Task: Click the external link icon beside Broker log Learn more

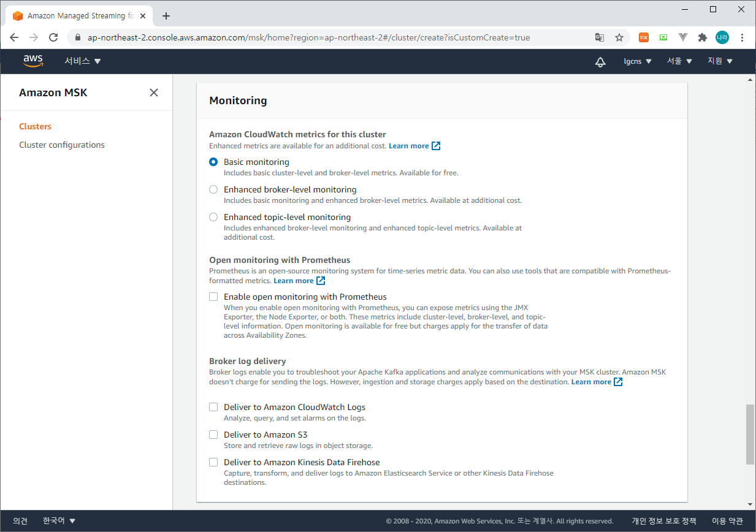Action: click(618, 382)
